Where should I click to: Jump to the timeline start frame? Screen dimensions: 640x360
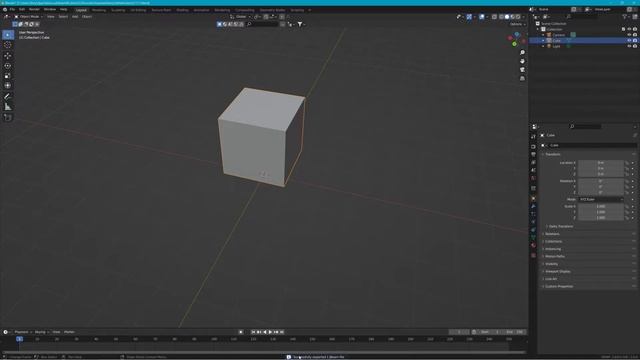253,332
